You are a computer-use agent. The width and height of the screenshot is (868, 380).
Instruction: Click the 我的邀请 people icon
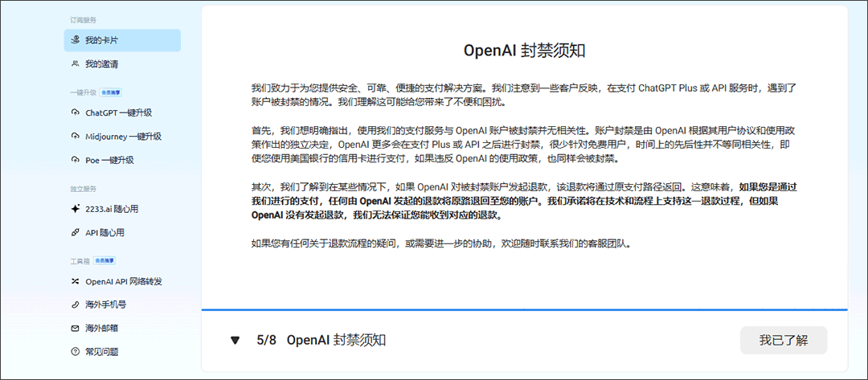pyautogui.click(x=76, y=64)
